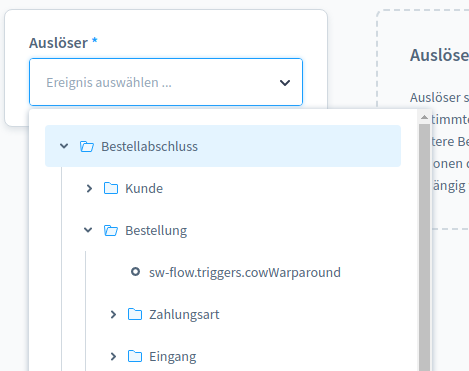The width and height of the screenshot is (469, 371).
Task: Click the dropdown list scrollbar thumb
Action: (x=424, y=247)
